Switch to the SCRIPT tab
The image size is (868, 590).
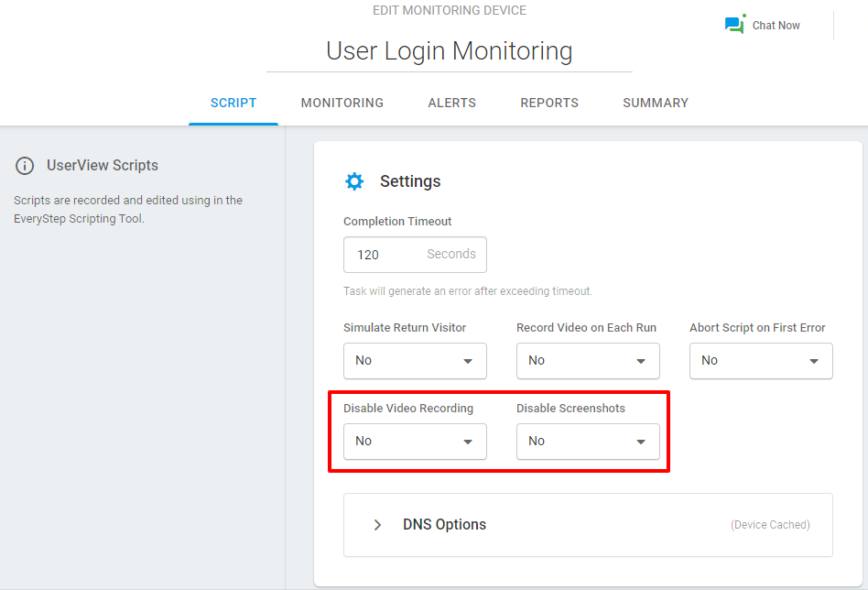[233, 103]
